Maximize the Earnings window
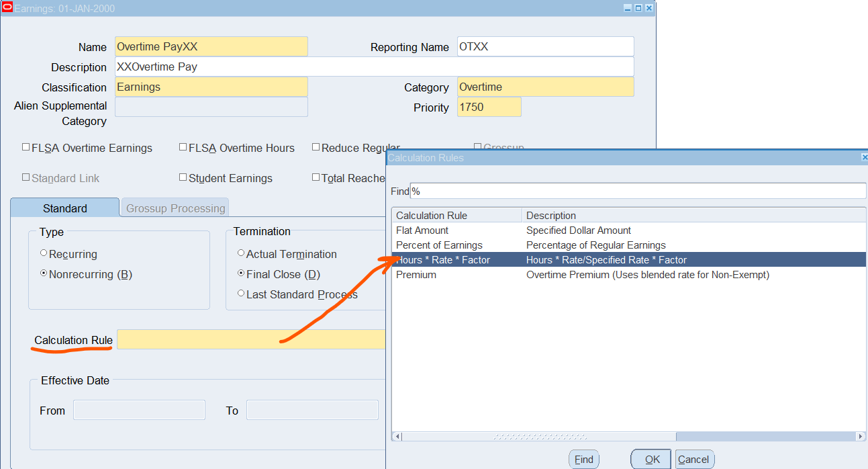 638,8
